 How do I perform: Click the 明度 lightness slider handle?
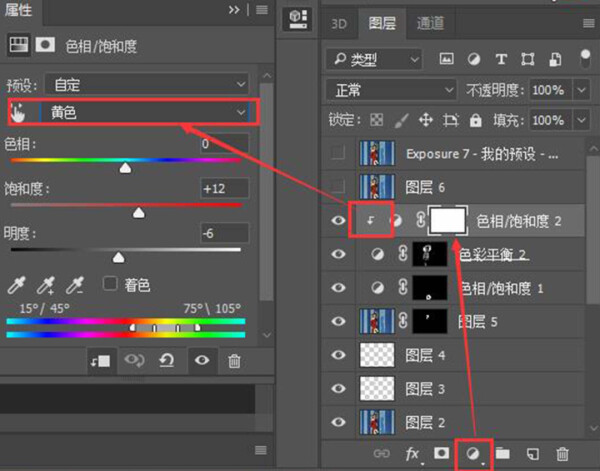(118, 258)
